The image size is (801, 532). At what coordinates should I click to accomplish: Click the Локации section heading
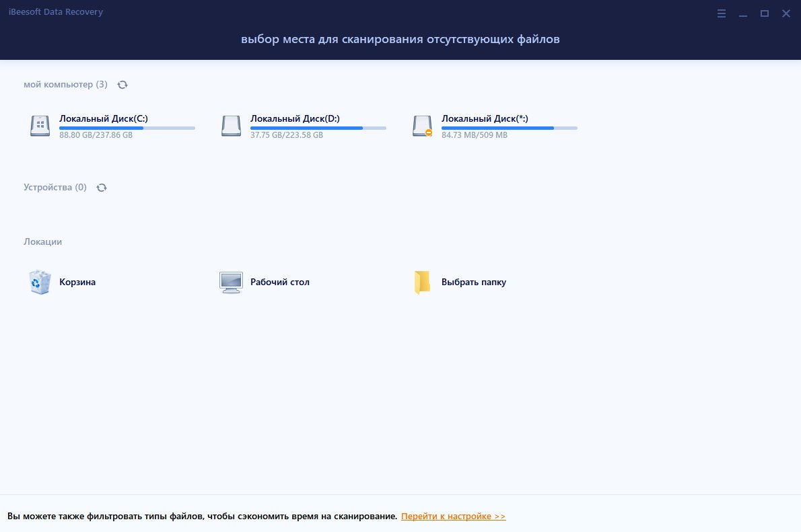coord(43,241)
